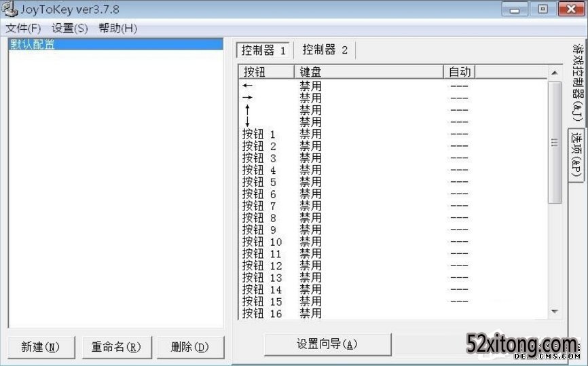The width and height of the screenshot is (588, 366).
Task: Switch to the 控制器 1 tab
Action: click(263, 50)
